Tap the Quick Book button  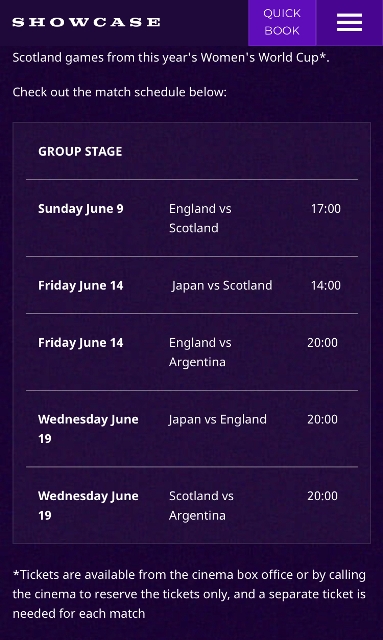click(x=282, y=22)
